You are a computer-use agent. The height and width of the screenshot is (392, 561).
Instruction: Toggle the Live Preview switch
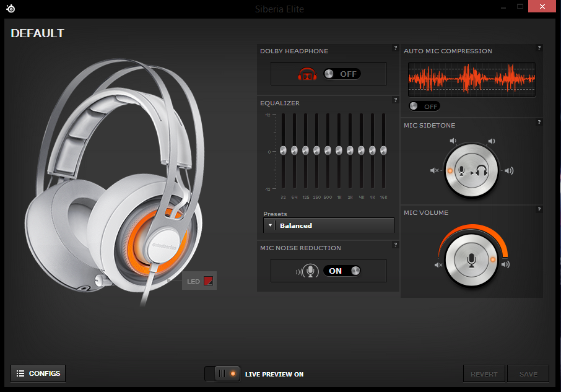pyautogui.click(x=223, y=373)
